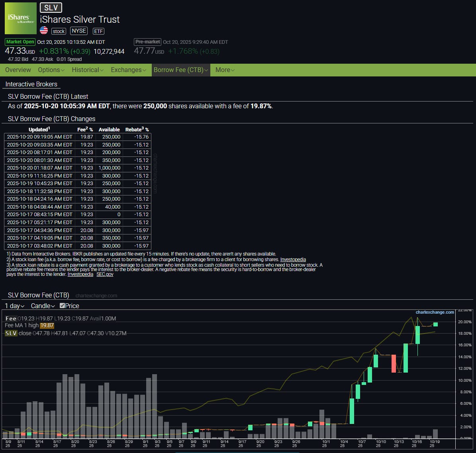This screenshot has width=476, height=453.
Task: Click the SLV ticker badge
Action: [x=51, y=8]
